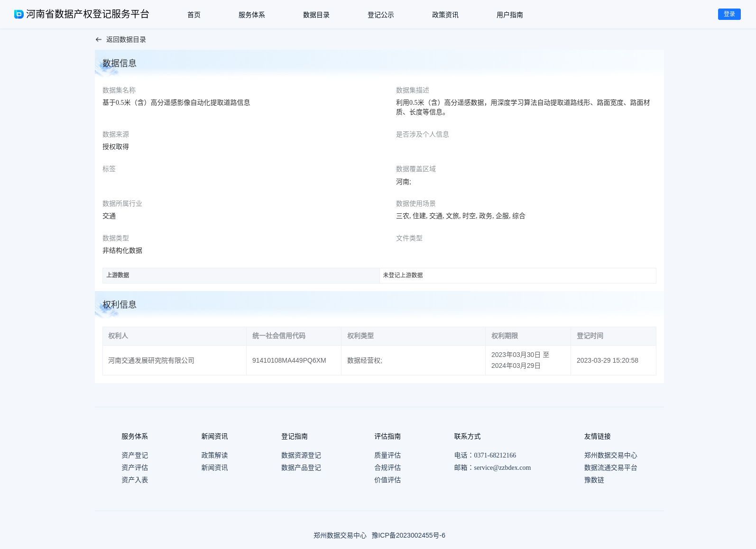This screenshot has height=549, width=756.
Task: Click the 标签 field label
Action: pos(109,169)
